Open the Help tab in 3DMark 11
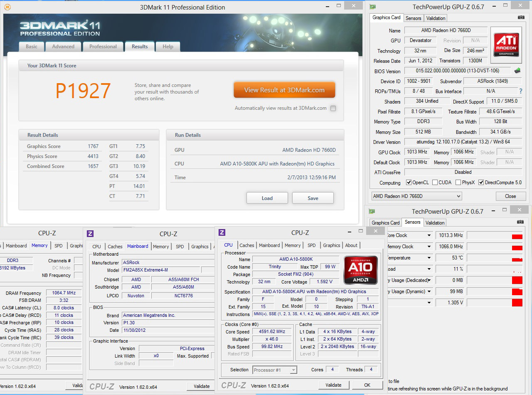This screenshot has width=532, height=395. tap(168, 47)
